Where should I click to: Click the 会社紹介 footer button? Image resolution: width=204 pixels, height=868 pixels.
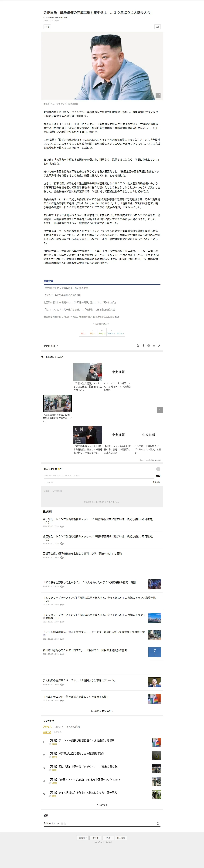click(83, 837)
